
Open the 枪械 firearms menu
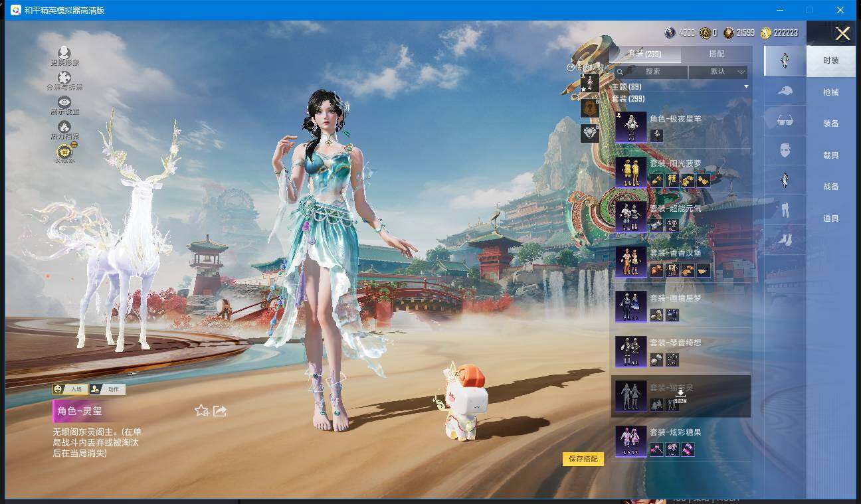tap(831, 92)
